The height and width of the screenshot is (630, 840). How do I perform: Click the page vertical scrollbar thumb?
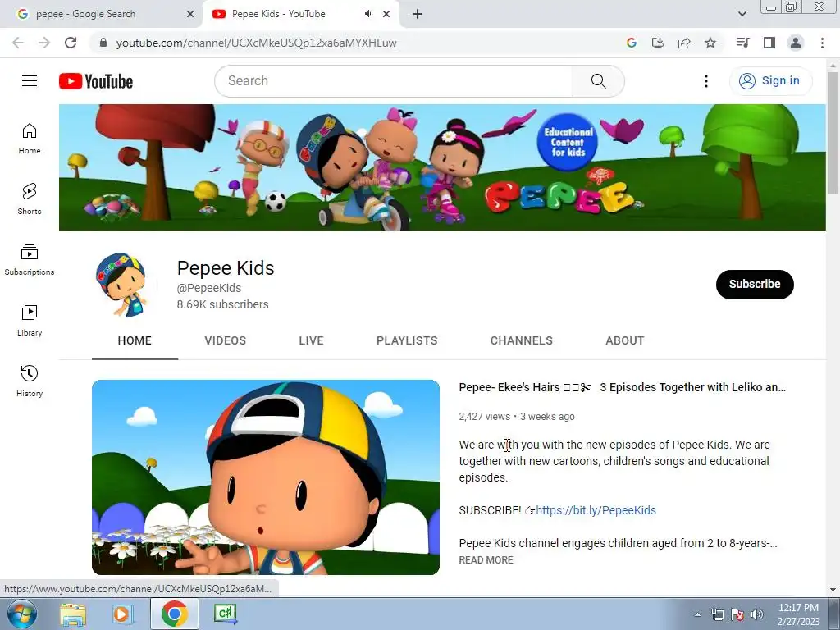coord(833,133)
